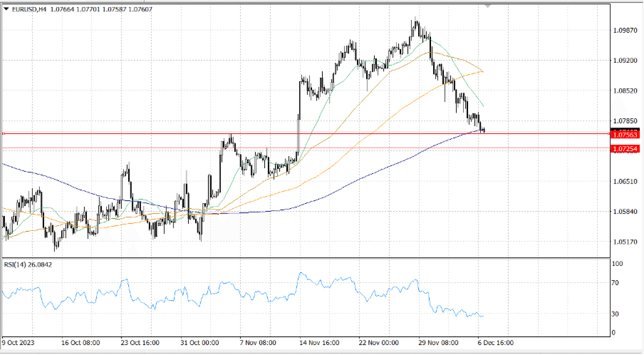Click the 9 Oct 2023 date label
The height and width of the screenshot is (355, 644).
click(18, 342)
